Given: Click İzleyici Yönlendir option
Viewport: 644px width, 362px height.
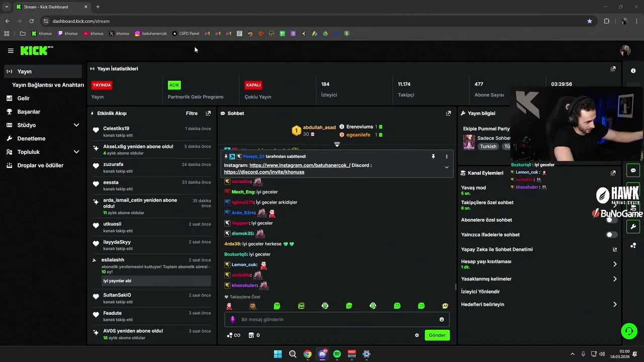Looking at the screenshot, I should coord(480,292).
